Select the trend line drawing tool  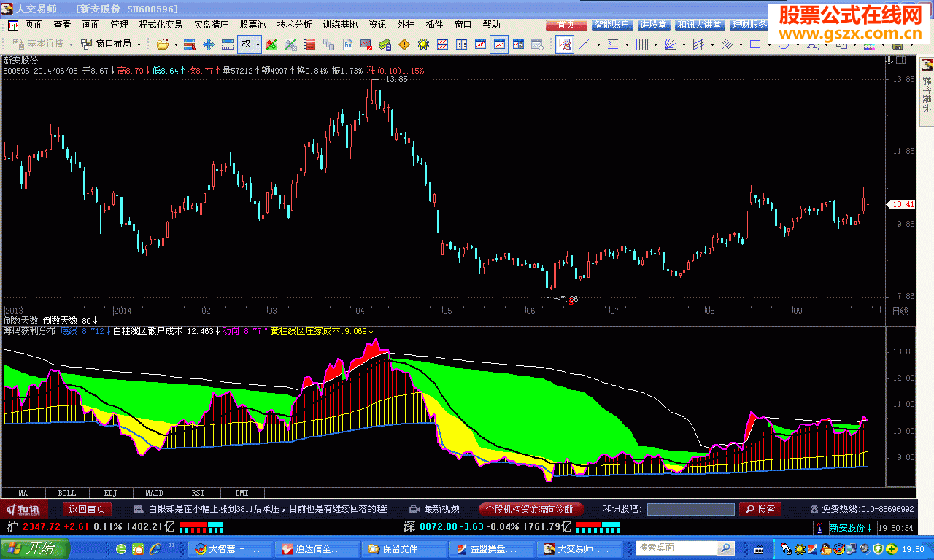pyautogui.click(x=585, y=44)
